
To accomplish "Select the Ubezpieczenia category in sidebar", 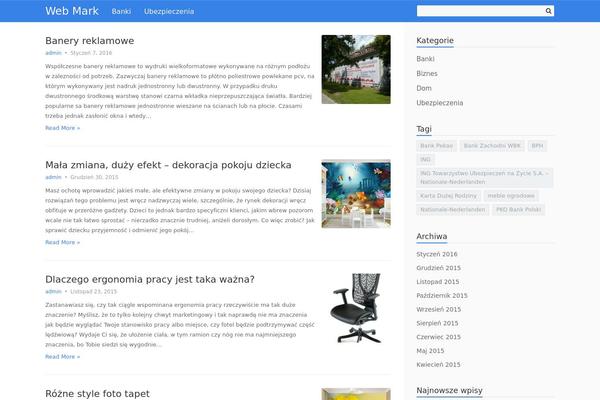I will coord(440,103).
